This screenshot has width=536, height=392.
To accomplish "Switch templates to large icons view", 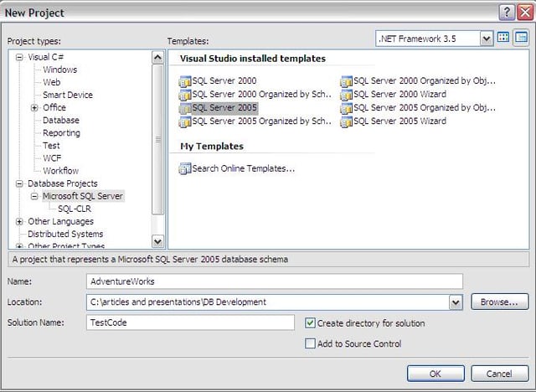I will 503,38.
